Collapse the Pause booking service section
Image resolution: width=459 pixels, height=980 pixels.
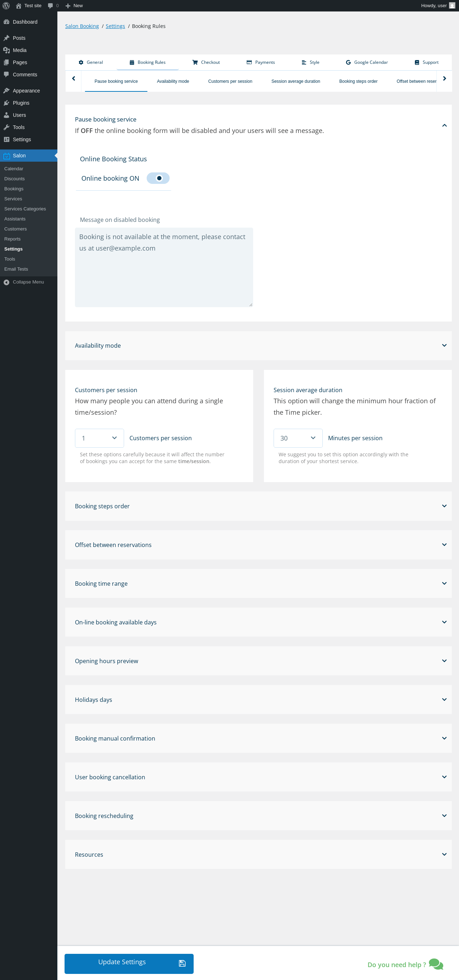(x=444, y=125)
